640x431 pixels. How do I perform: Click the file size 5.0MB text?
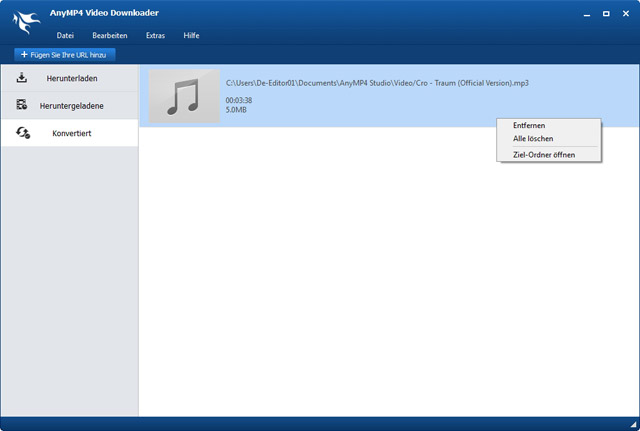pos(236,110)
